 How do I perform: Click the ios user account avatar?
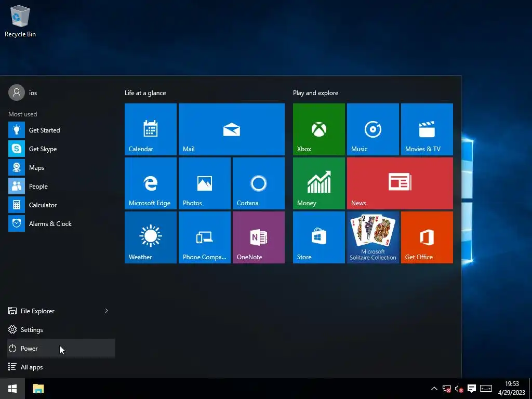[17, 92]
